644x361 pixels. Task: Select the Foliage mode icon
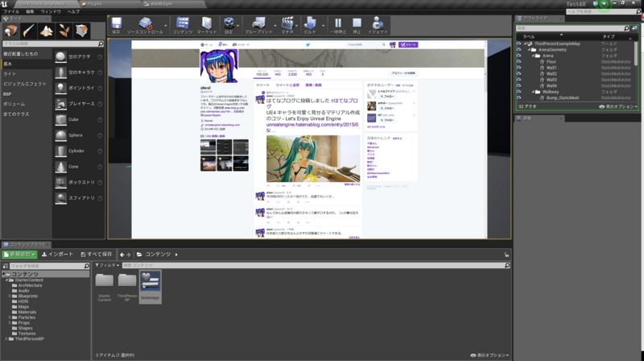pyautogui.click(x=64, y=31)
